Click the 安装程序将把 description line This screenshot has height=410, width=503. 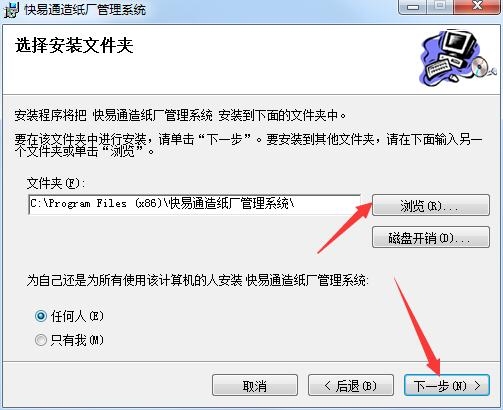click(x=180, y=115)
